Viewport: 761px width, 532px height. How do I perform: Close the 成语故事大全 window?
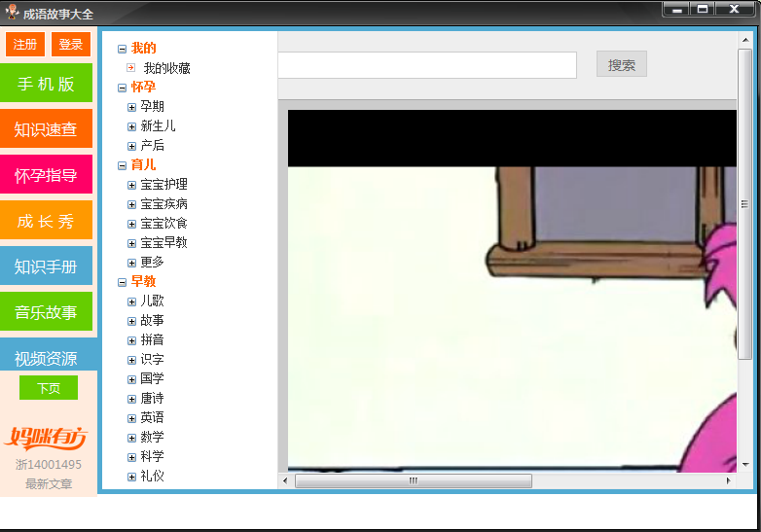point(734,9)
